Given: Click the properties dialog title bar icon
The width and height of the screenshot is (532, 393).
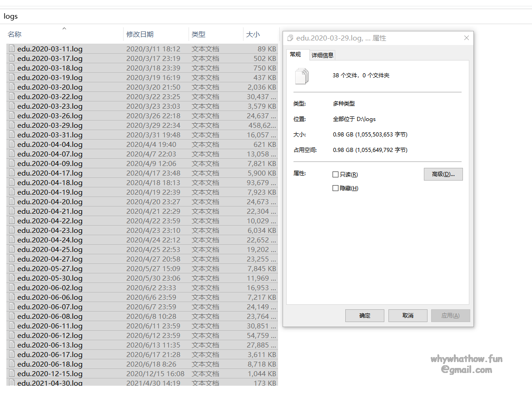Looking at the screenshot, I should (290, 38).
